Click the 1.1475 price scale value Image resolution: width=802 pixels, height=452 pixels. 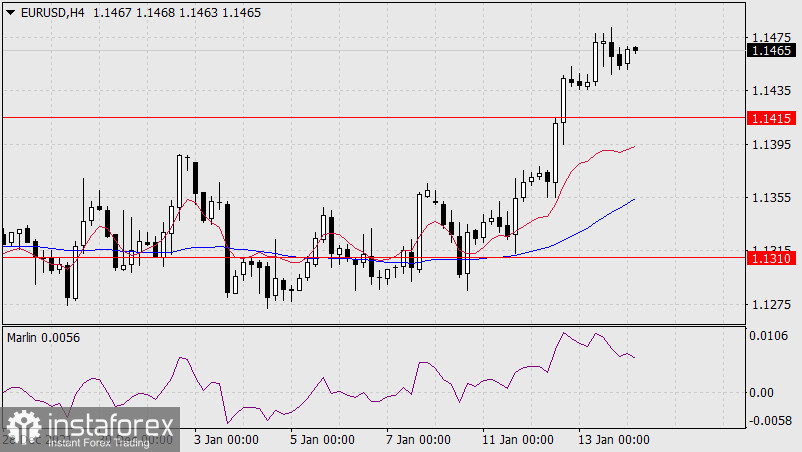click(x=771, y=37)
